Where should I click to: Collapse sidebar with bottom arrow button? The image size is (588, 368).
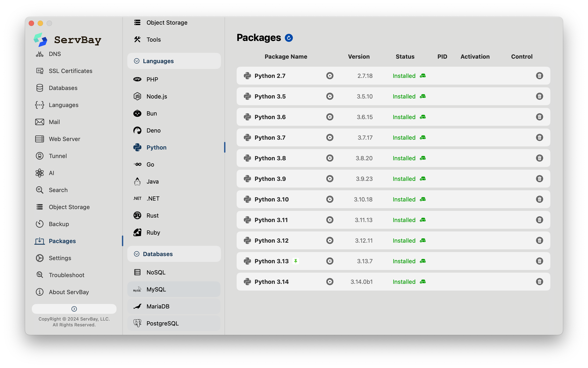point(74,309)
